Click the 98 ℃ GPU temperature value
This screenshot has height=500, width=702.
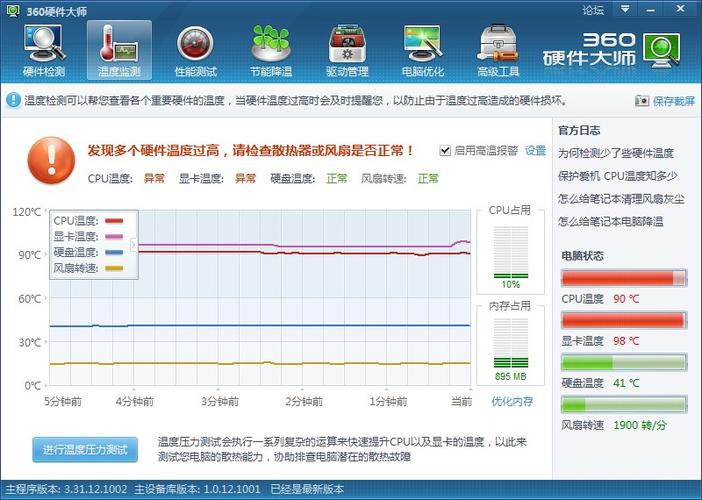tap(626, 341)
